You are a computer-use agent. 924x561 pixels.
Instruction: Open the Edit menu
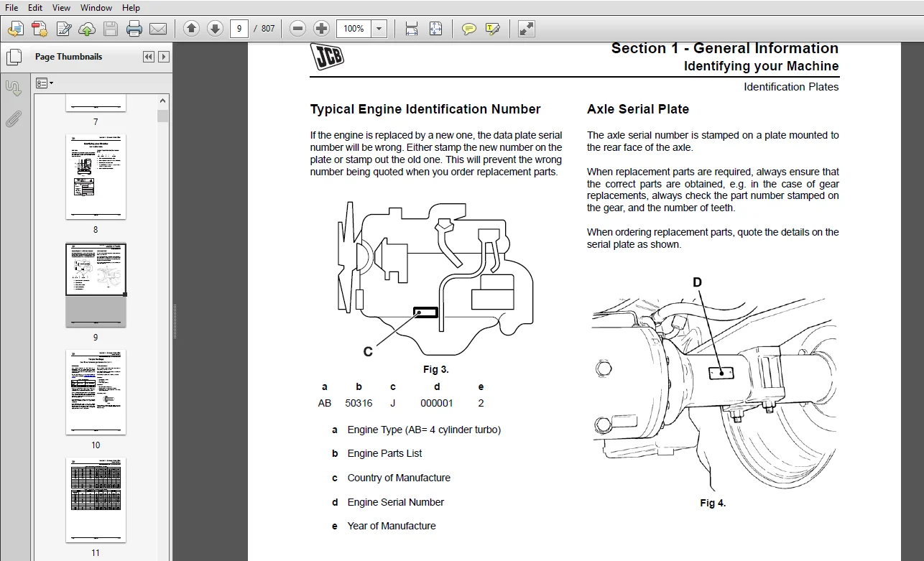coord(35,7)
